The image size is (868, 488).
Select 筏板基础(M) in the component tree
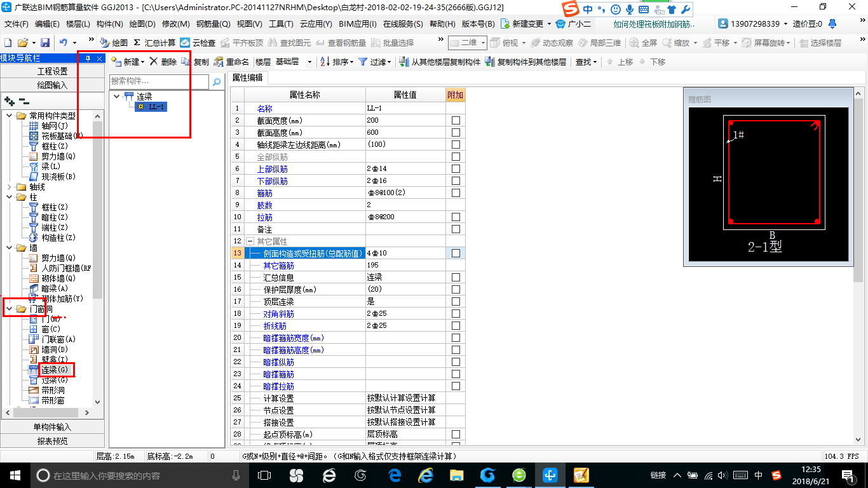click(57, 136)
